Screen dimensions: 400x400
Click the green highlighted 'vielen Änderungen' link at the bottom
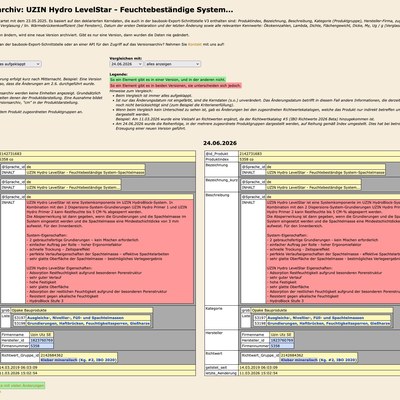pos(22,386)
